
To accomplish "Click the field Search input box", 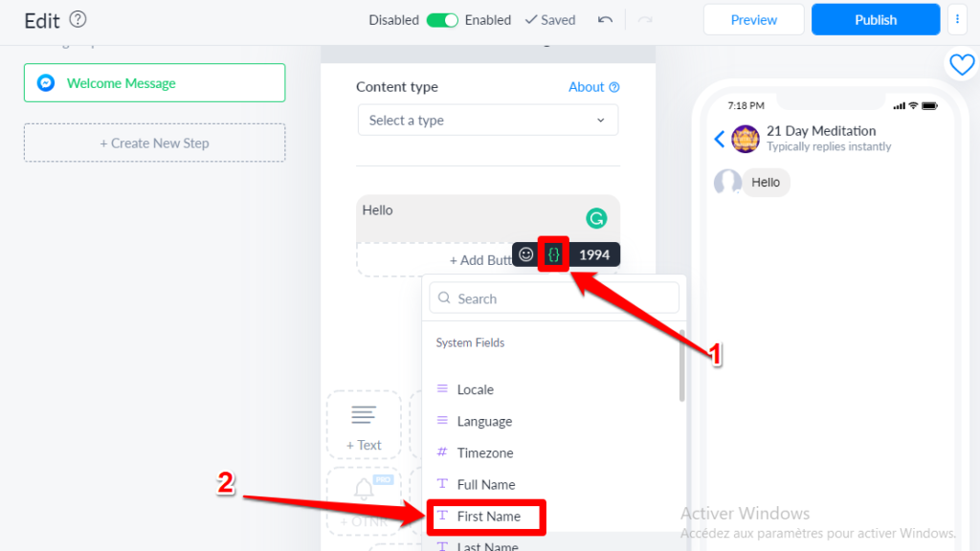I will 555,298.
